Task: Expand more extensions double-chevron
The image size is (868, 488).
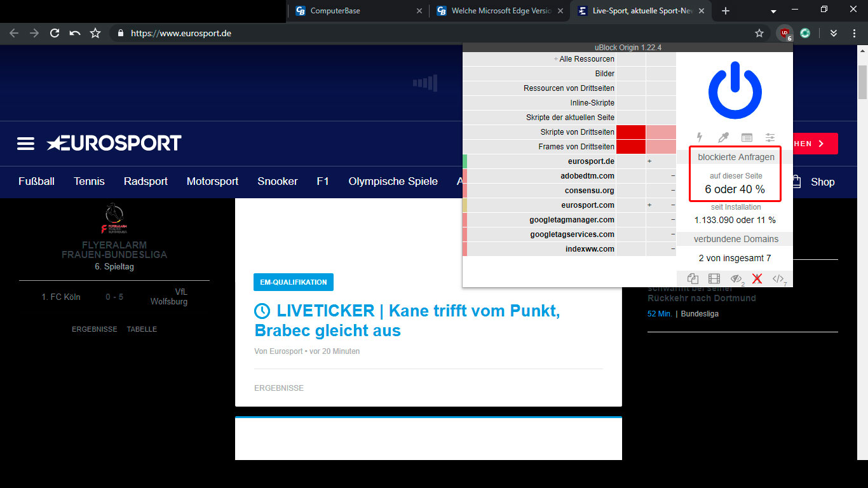Action: point(834,33)
